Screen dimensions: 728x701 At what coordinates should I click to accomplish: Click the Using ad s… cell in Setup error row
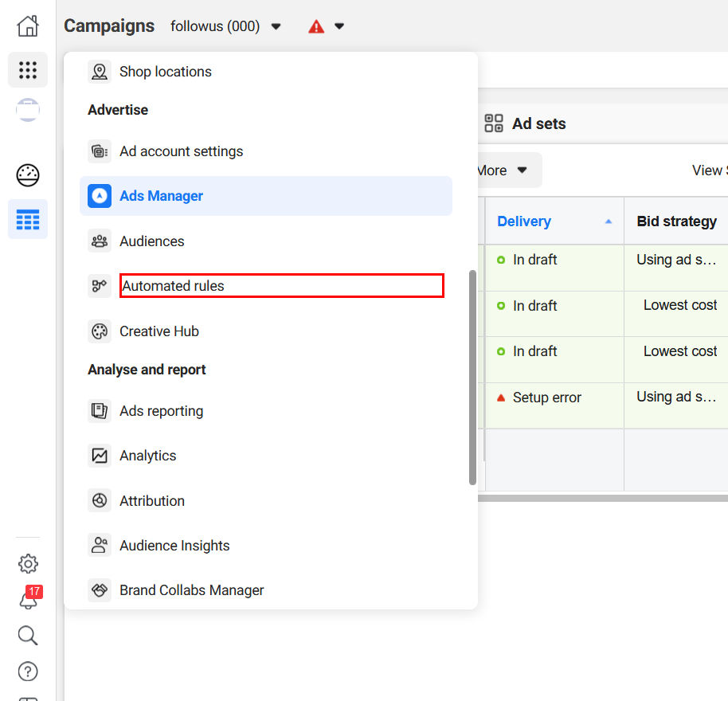tap(676, 397)
